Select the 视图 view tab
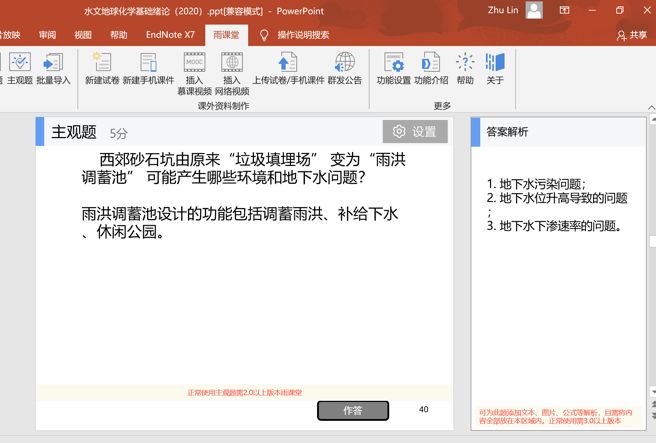This screenshot has width=656, height=443. click(83, 35)
